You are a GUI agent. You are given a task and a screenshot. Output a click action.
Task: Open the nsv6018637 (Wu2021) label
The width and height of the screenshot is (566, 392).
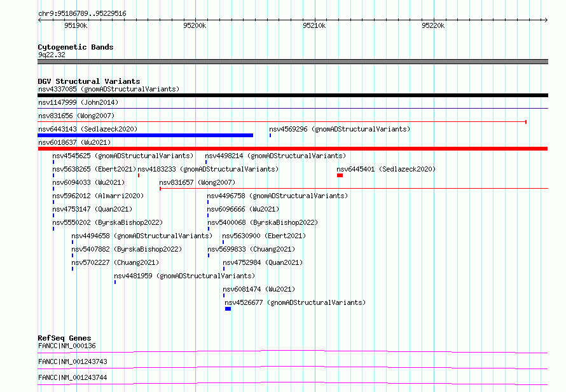point(74,142)
